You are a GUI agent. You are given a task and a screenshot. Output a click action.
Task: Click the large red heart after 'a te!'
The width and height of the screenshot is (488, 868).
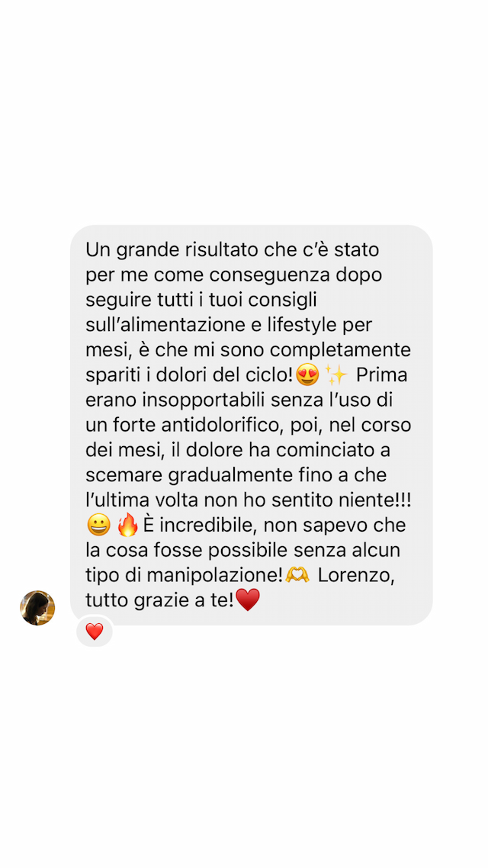(248, 600)
